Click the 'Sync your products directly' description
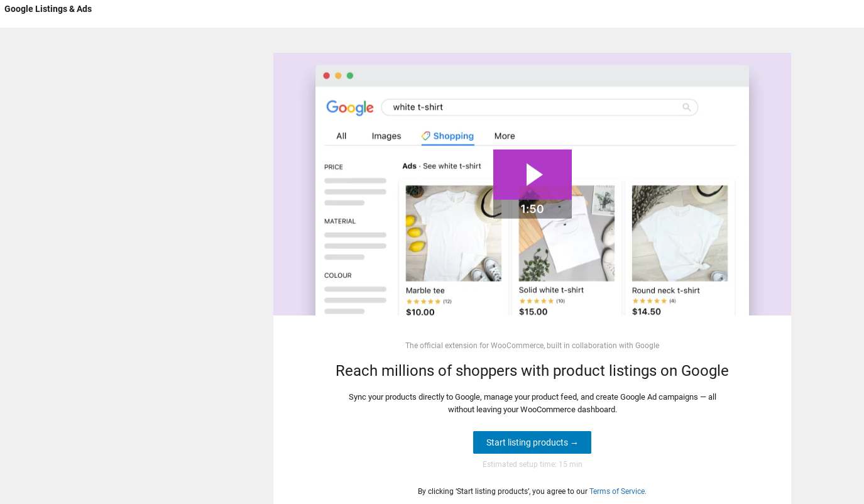Image resolution: width=864 pixels, height=504 pixels. (x=532, y=403)
